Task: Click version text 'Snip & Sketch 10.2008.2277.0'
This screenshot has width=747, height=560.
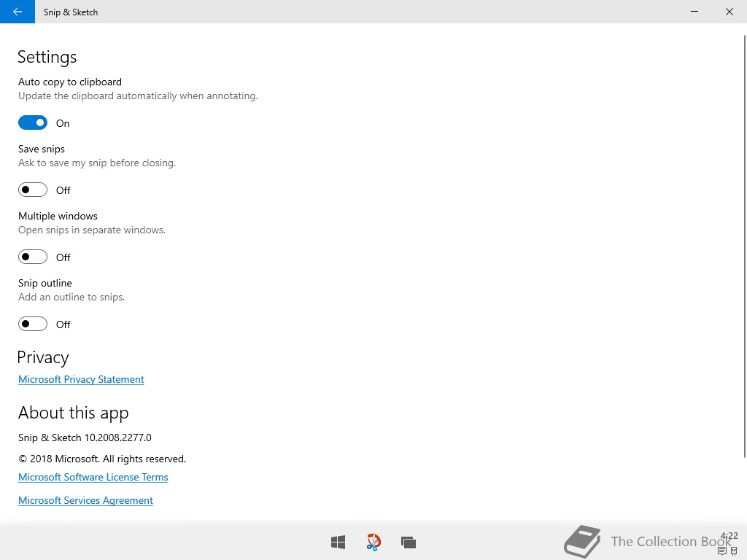Action: point(85,437)
